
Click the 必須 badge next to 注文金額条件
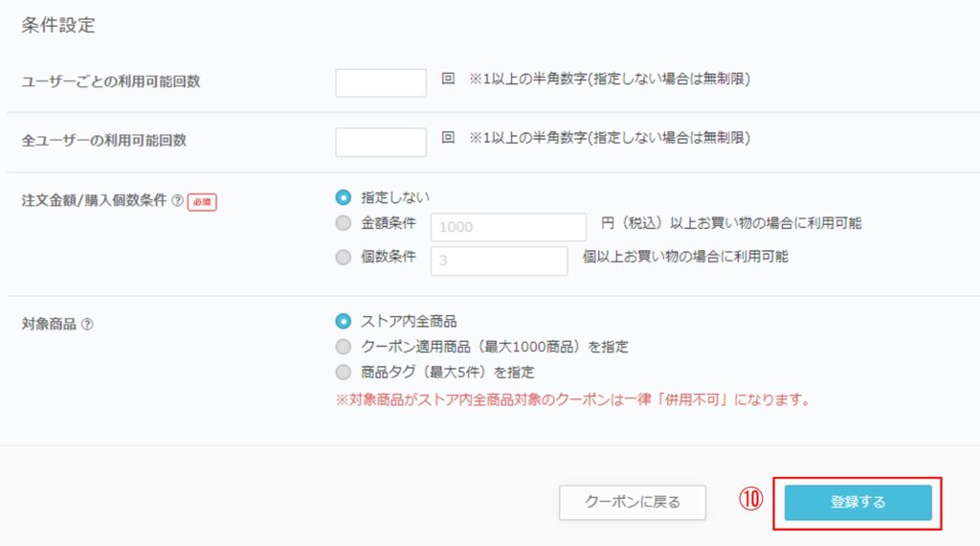[202, 202]
